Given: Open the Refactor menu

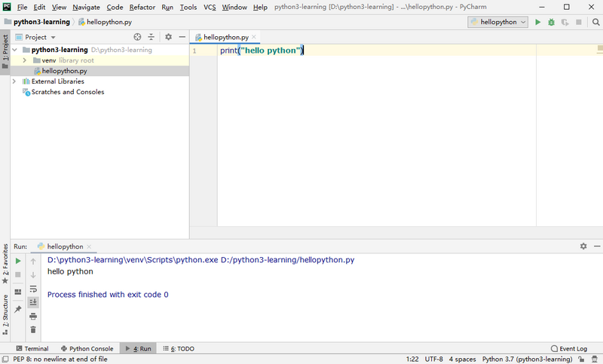Looking at the screenshot, I should point(142,7).
